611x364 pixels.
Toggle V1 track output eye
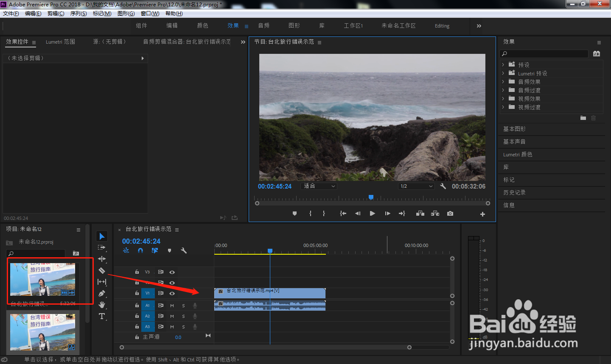click(172, 293)
